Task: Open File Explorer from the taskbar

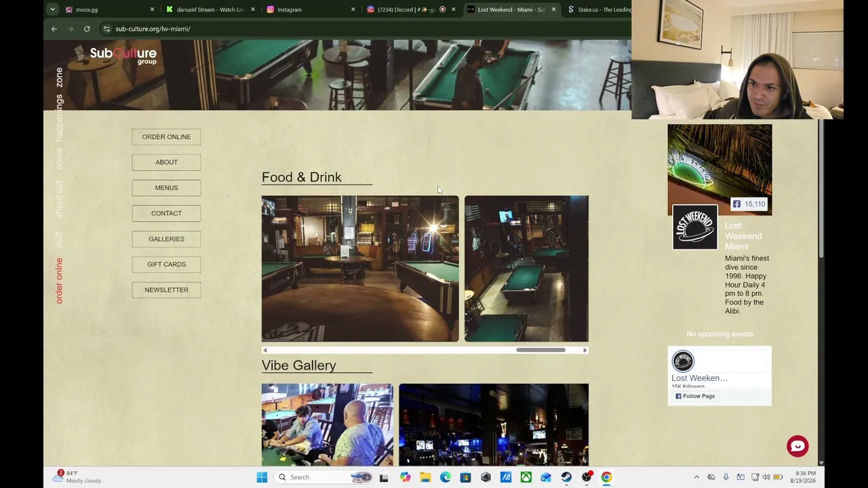Action: click(425, 477)
